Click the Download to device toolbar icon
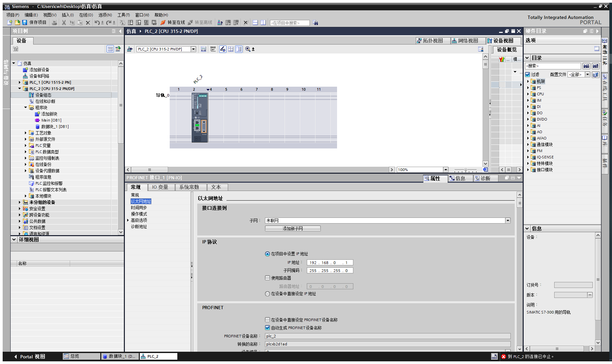 coord(131,23)
